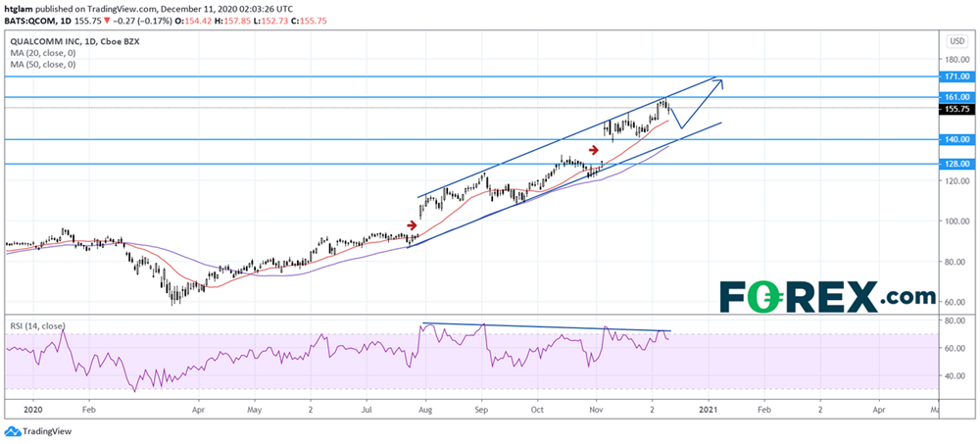This screenshot has width=980, height=444.
Task: Select the 161.00 price level label
Action: coord(956,97)
